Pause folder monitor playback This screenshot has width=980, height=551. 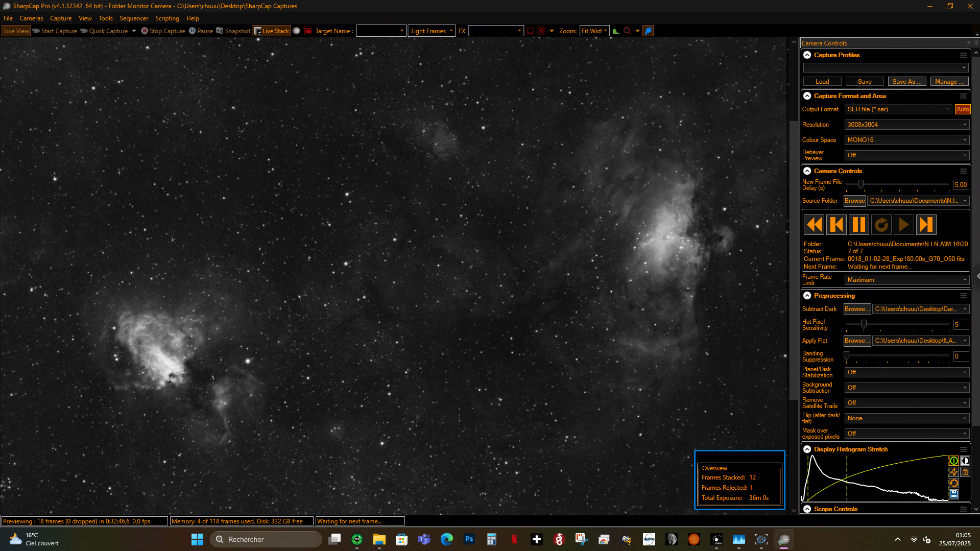coord(859,225)
